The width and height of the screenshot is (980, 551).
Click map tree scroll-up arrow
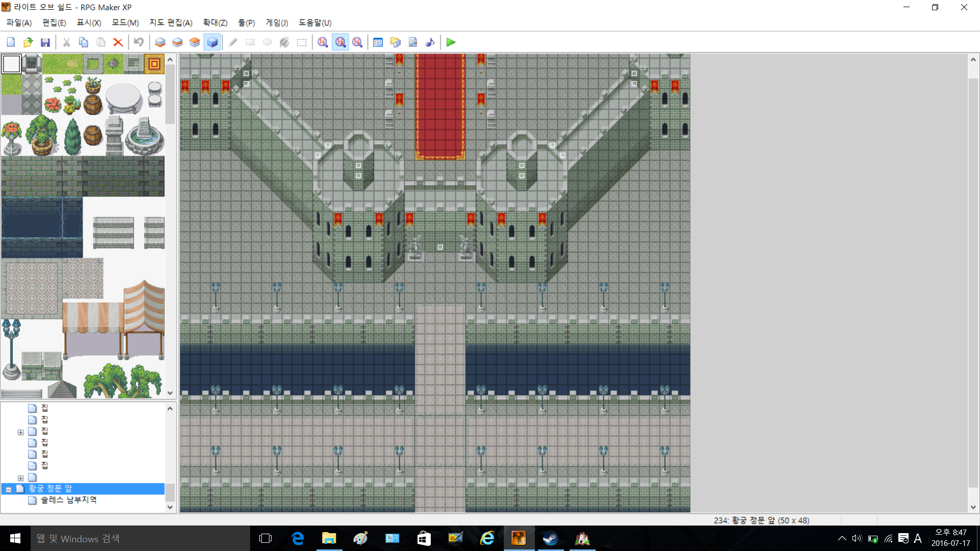pyautogui.click(x=170, y=408)
